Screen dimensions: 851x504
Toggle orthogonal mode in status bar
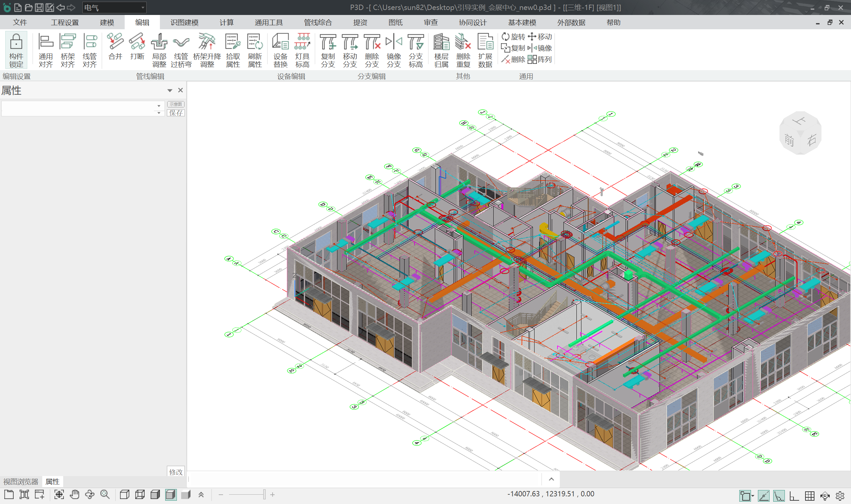tap(794, 496)
